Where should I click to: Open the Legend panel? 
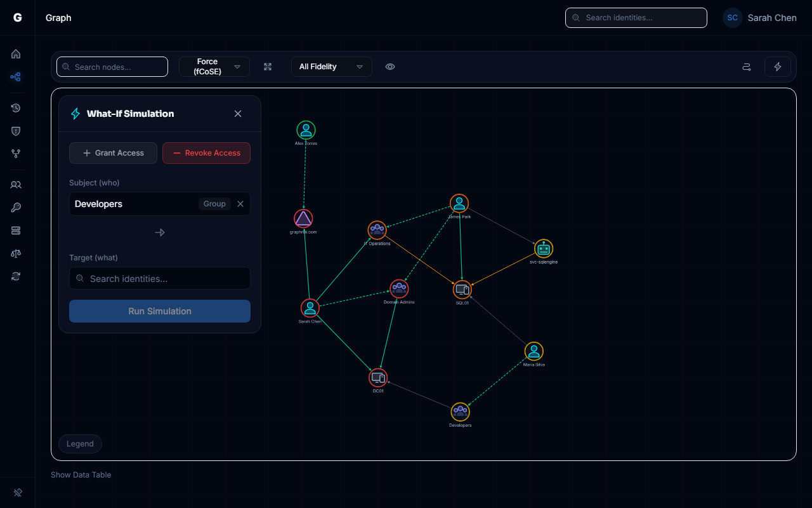(80, 443)
